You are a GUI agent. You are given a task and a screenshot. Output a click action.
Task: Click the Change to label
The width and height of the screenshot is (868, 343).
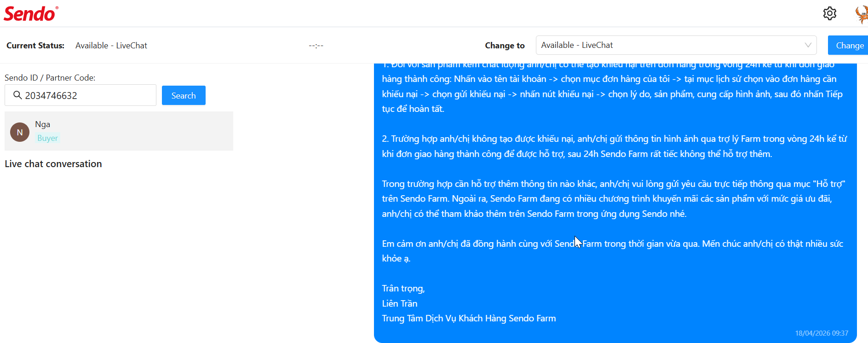[x=505, y=46]
